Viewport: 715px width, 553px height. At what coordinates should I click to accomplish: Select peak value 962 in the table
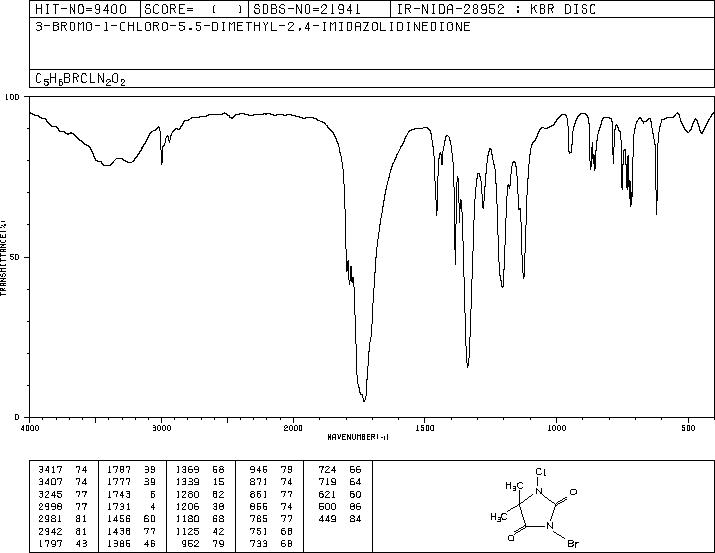tap(191, 543)
